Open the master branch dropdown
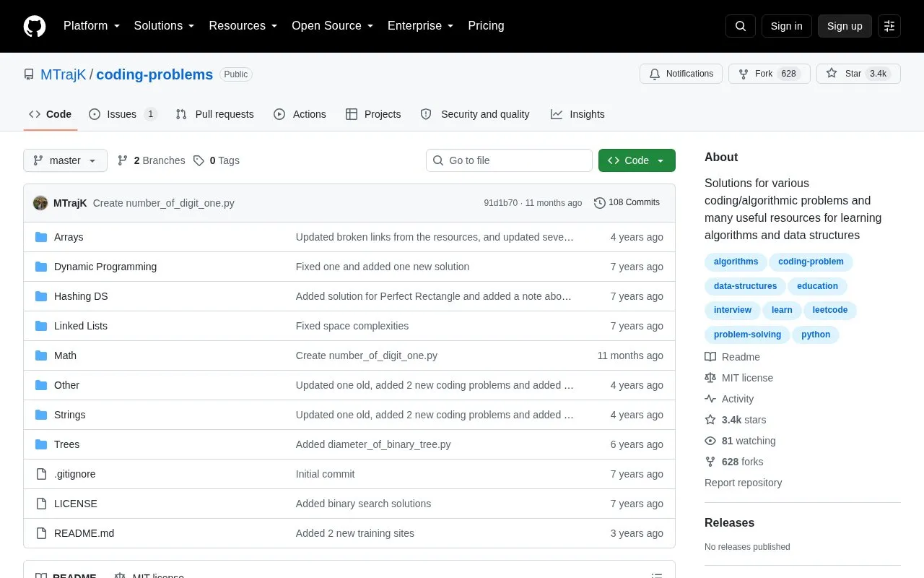 [x=65, y=160]
